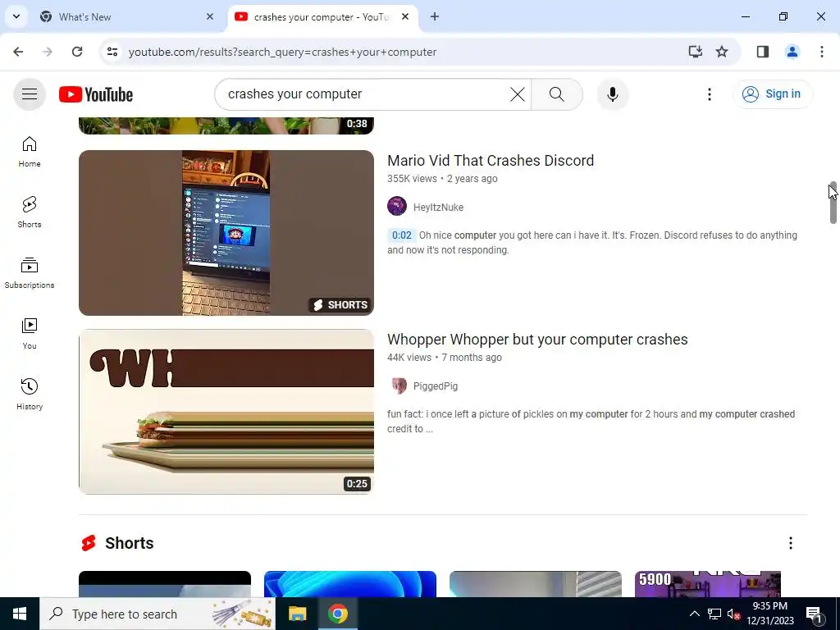
Task: Open Home in the sidebar
Action: coord(30,152)
